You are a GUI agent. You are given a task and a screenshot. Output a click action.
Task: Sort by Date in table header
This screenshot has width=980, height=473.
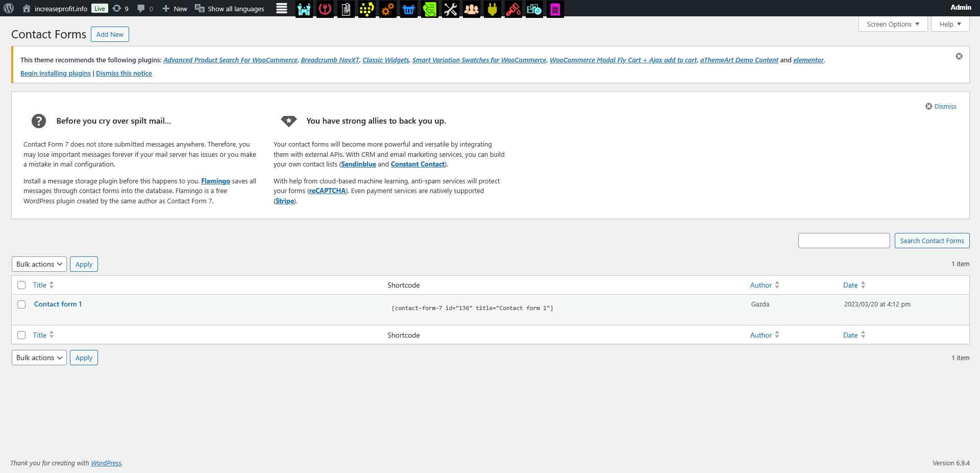pos(854,285)
